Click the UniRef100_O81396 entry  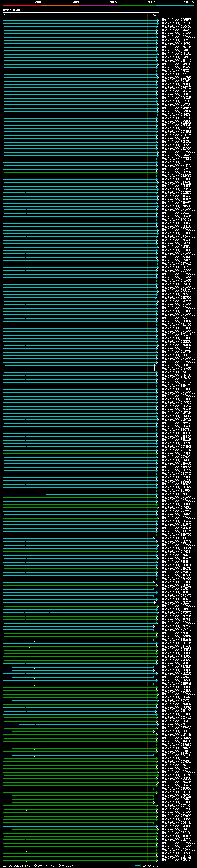pyautogui.click(x=177, y=78)
